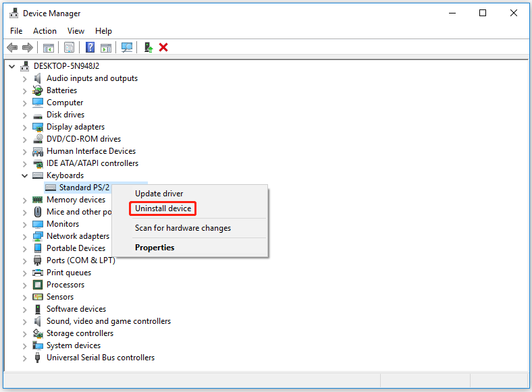This screenshot has height=392, width=532.
Task: Select the Sensors label
Action: 60,297
